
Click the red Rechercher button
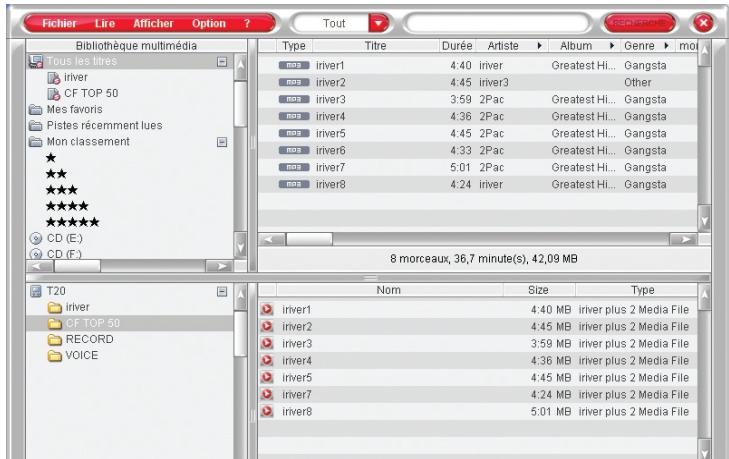click(639, 23)
